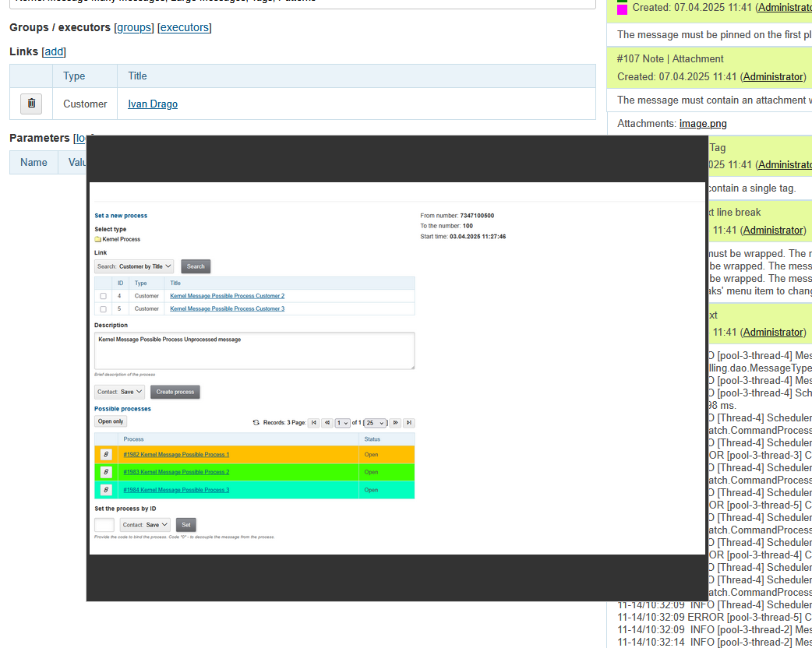Click the Kernel Process folder icon

tap(98, 240)
